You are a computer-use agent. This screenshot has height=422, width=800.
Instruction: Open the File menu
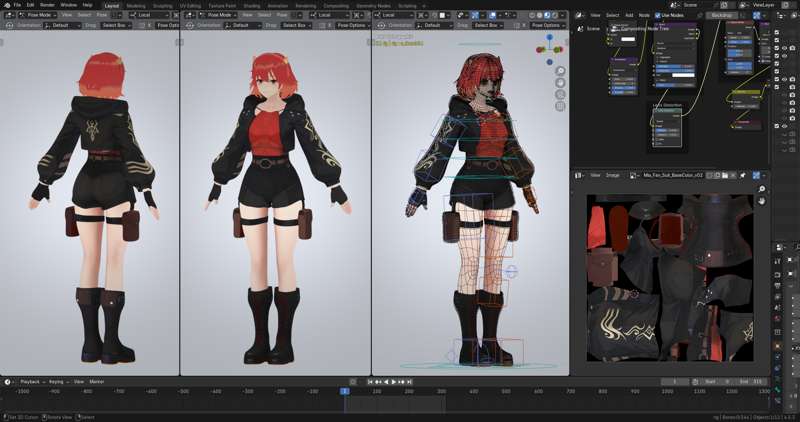(x=17, y=5)
